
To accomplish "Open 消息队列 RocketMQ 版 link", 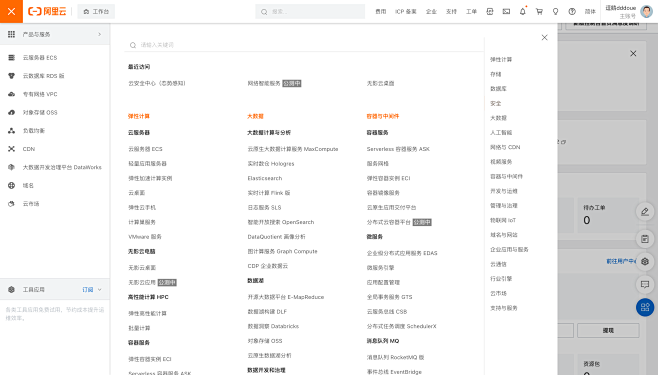I will (395, 357).
